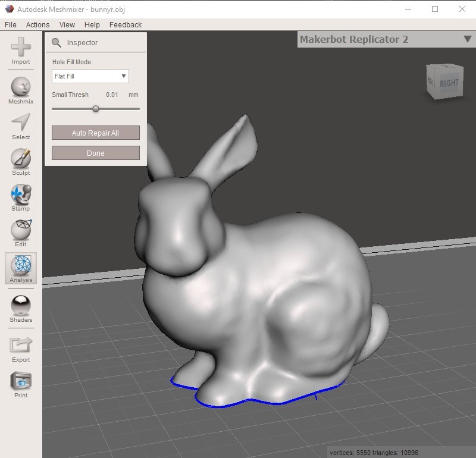Click the Import tool icon
The width and height of the screenshot is (476, 458).
[21, 48]
